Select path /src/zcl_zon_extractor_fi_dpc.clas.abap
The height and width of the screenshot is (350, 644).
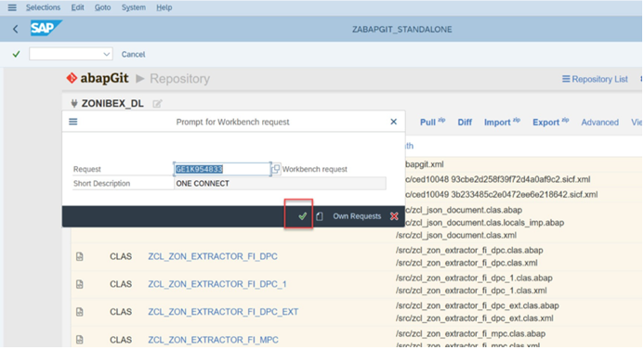click(x=469, y=251)
